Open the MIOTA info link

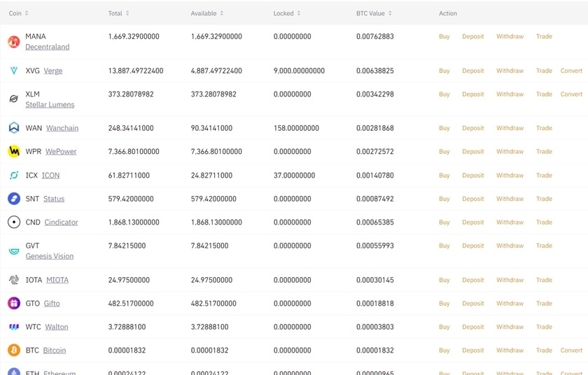tap(57, 281)
